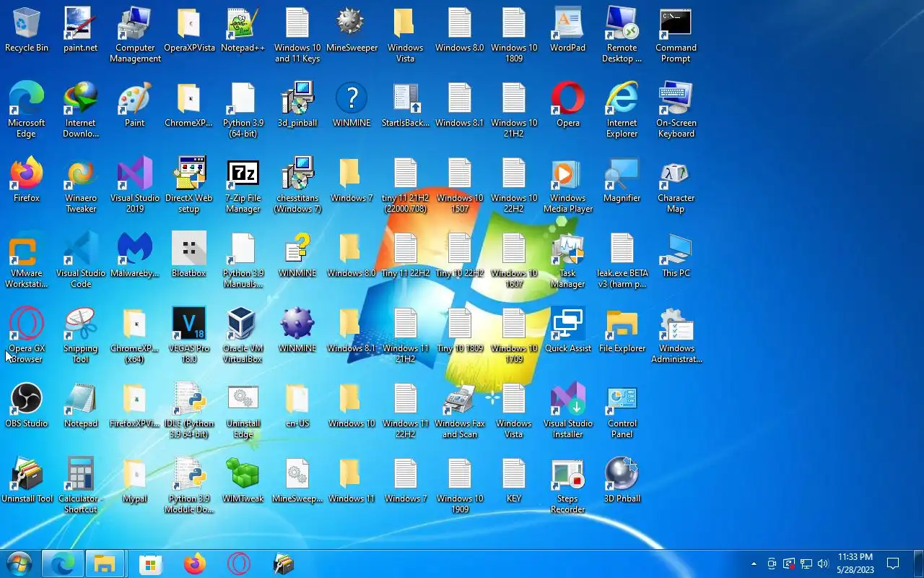This screenshot has height=578, width=924.
Task: Open Microsoft Store from taskbar
Action: (150, 564)
